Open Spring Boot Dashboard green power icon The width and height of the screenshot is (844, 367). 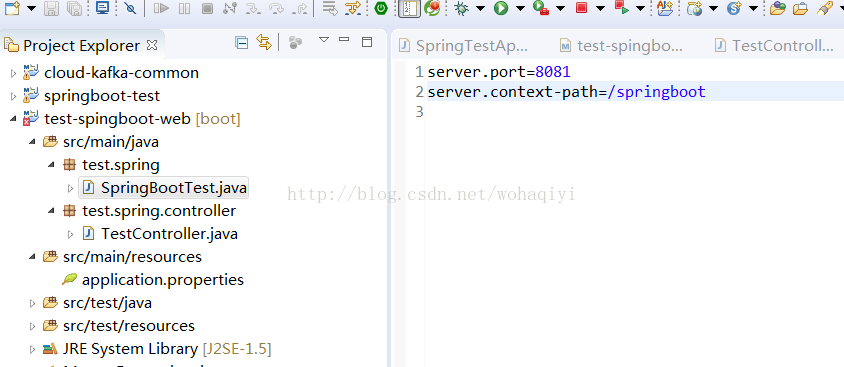coord(381,8)
